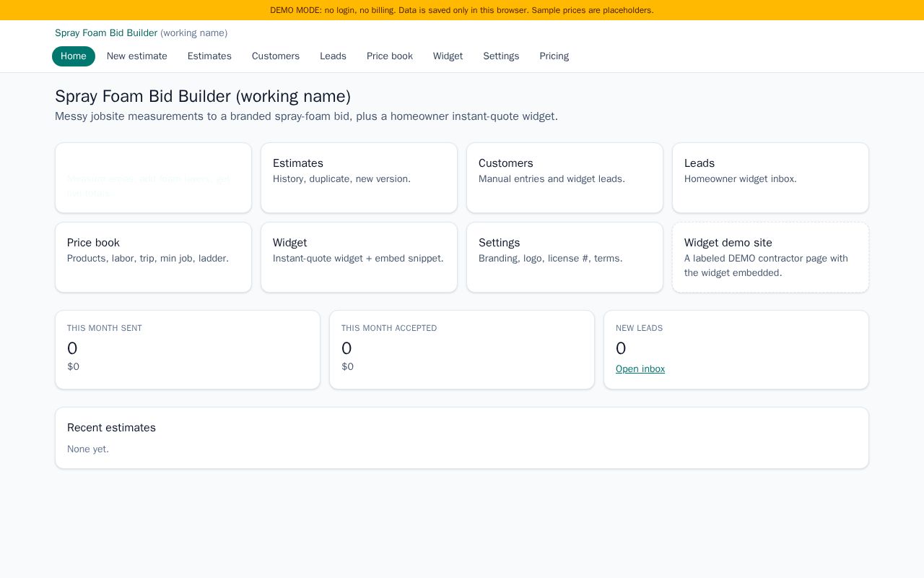Open the Leads homeowner widget inbox card

click(x=770, y=178)
